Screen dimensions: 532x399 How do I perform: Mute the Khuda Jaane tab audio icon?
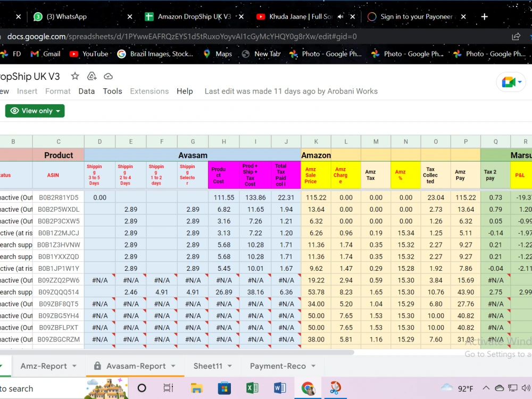pos(341,16)
